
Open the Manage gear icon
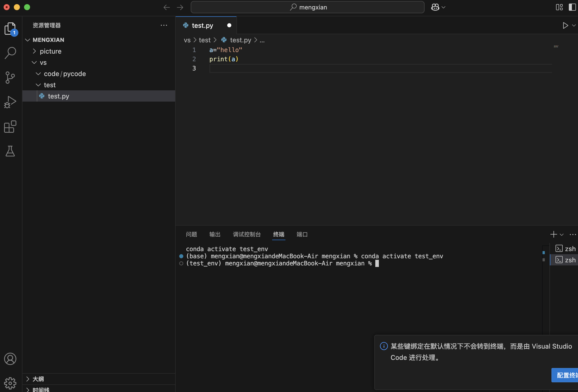click(x=10, y=383)
